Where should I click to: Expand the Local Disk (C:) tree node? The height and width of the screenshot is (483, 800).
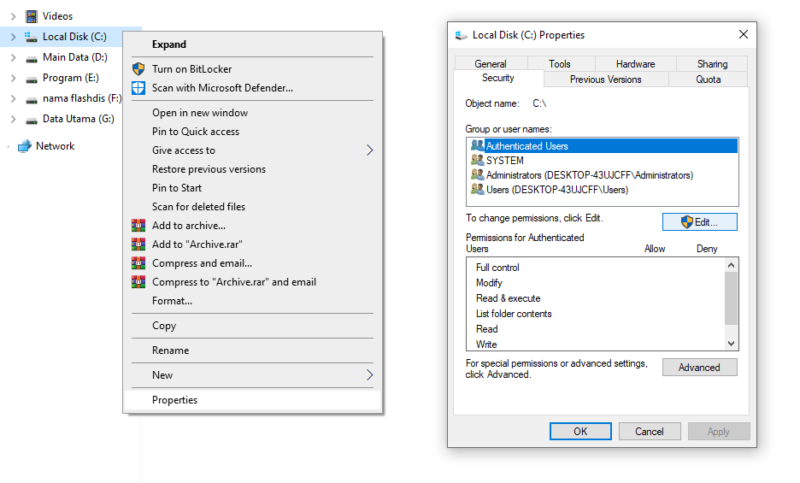13,37
